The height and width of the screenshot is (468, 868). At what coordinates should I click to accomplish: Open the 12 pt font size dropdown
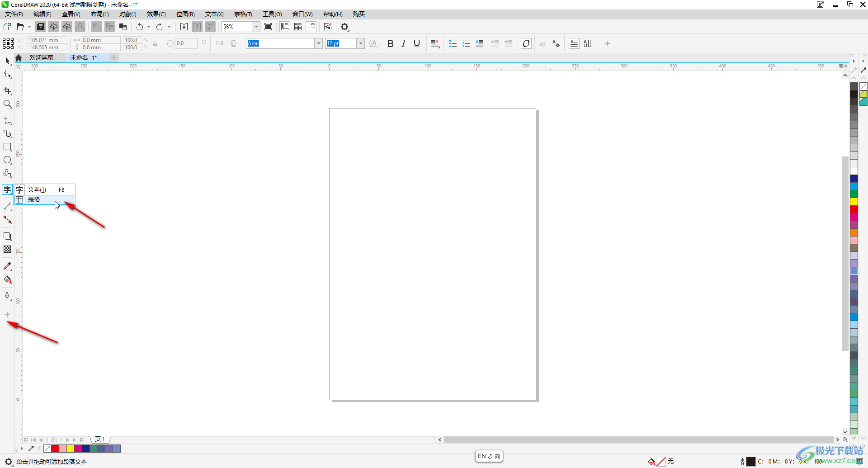pos(361,43)
